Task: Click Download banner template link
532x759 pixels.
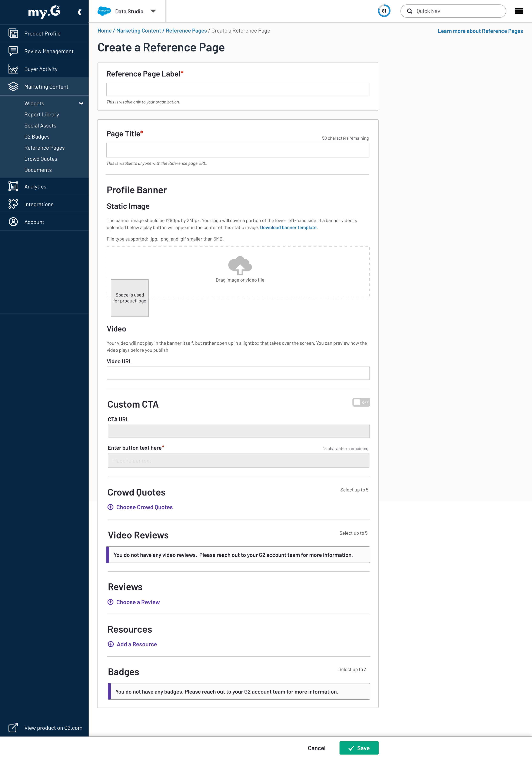Action: 288,228
